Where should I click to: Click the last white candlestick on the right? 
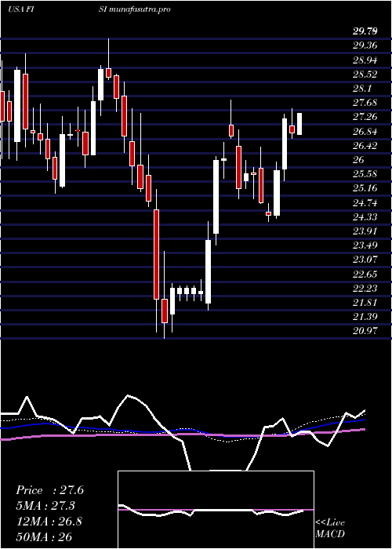pyautogui.click(x=299, y=124)
